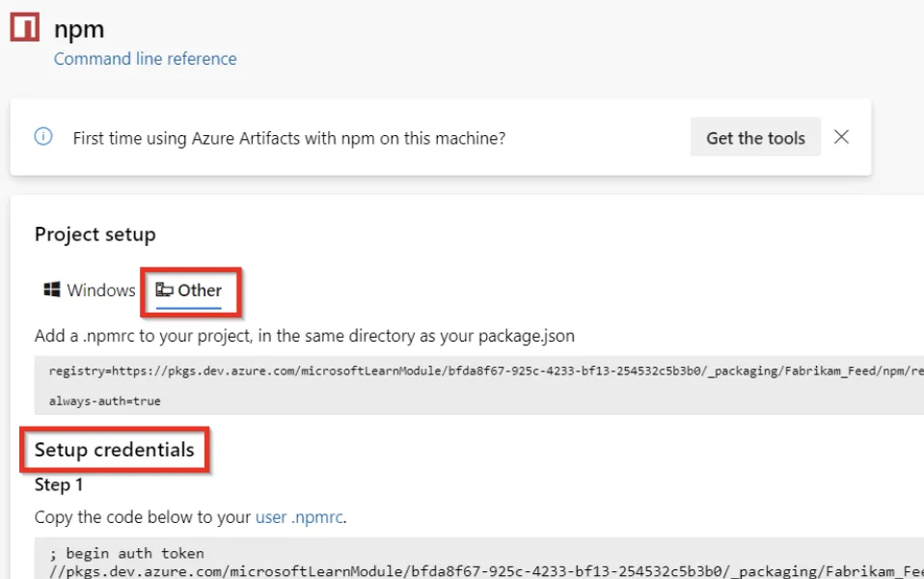Dismiss the Azure Artifacts first-time banner
This screenshot has width=924, height=579.
841,137
